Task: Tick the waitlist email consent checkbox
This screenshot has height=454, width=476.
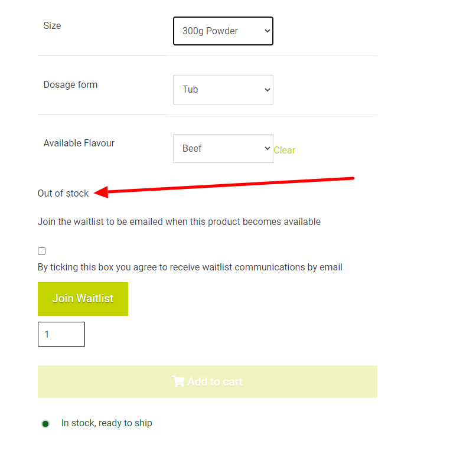Action: tap(41, 252)
